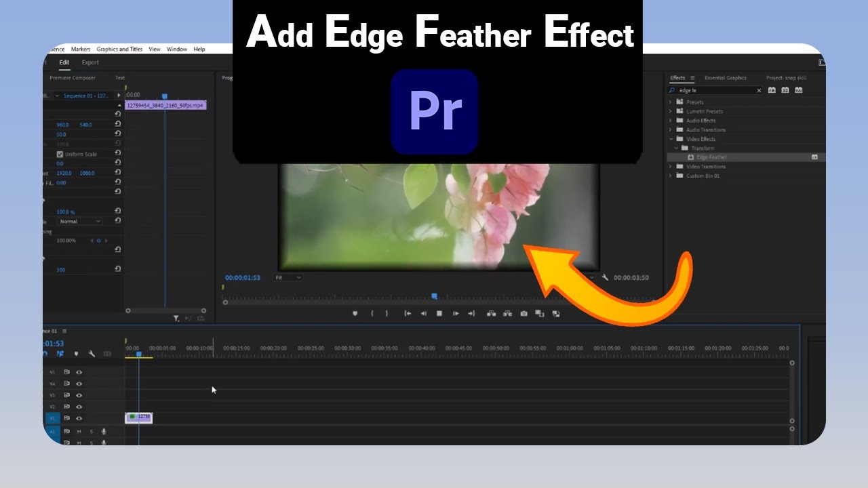This screenshot has width=868, height=488.
Task: Click the Lift button
Action: (x=491, y=313)
